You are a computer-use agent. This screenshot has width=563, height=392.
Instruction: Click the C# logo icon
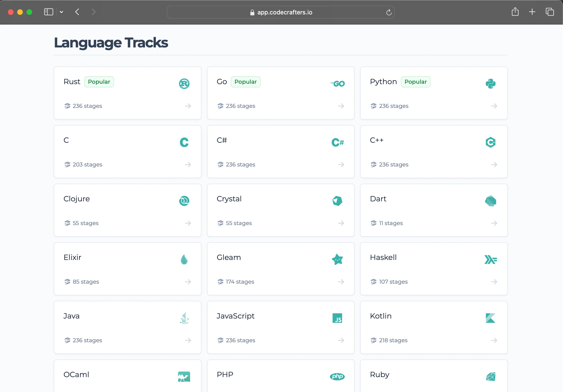coord(338,142)
